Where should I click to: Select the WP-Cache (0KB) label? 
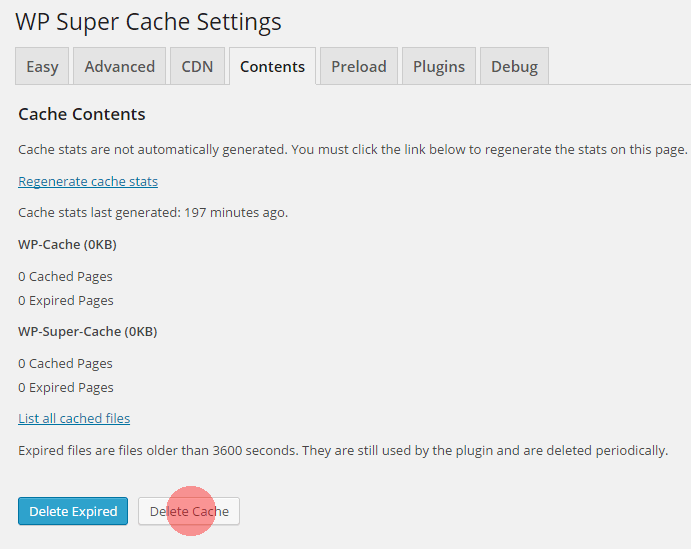68,244
